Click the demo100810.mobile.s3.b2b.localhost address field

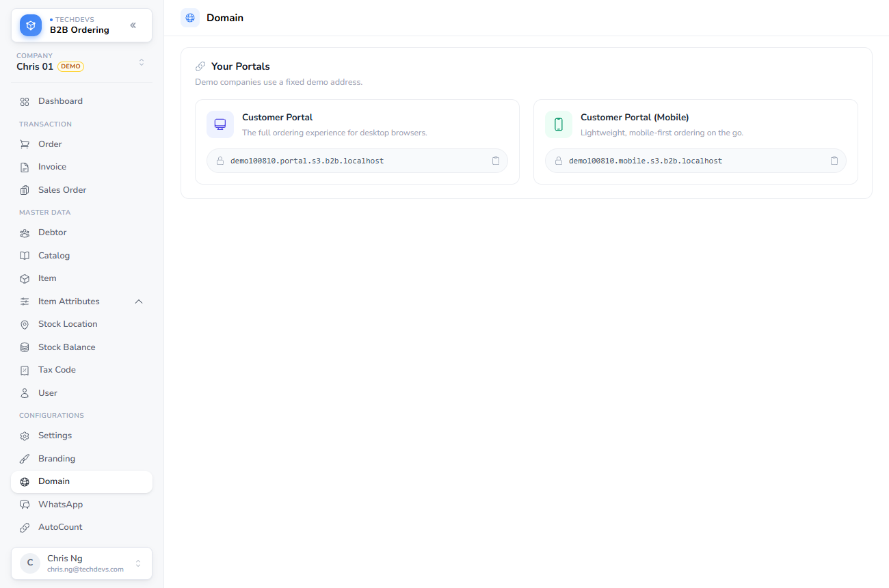[695, 161]
